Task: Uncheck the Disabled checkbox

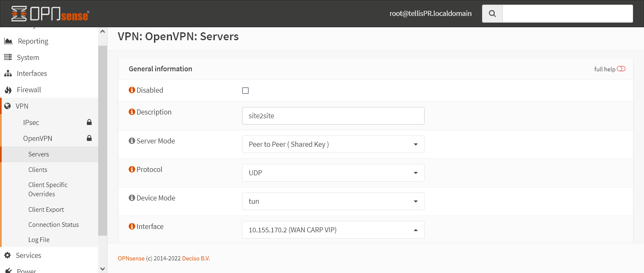Action: [245, 90]
